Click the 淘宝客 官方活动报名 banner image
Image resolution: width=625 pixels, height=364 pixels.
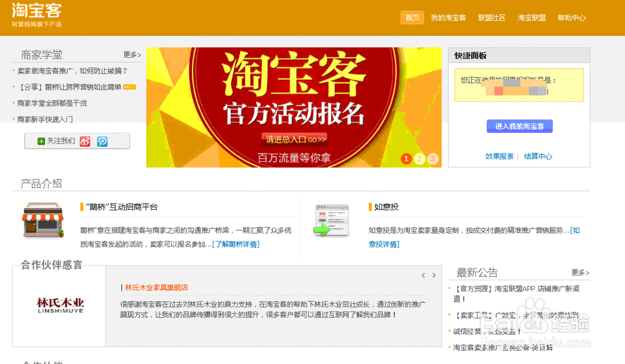[x=294, y=107]
